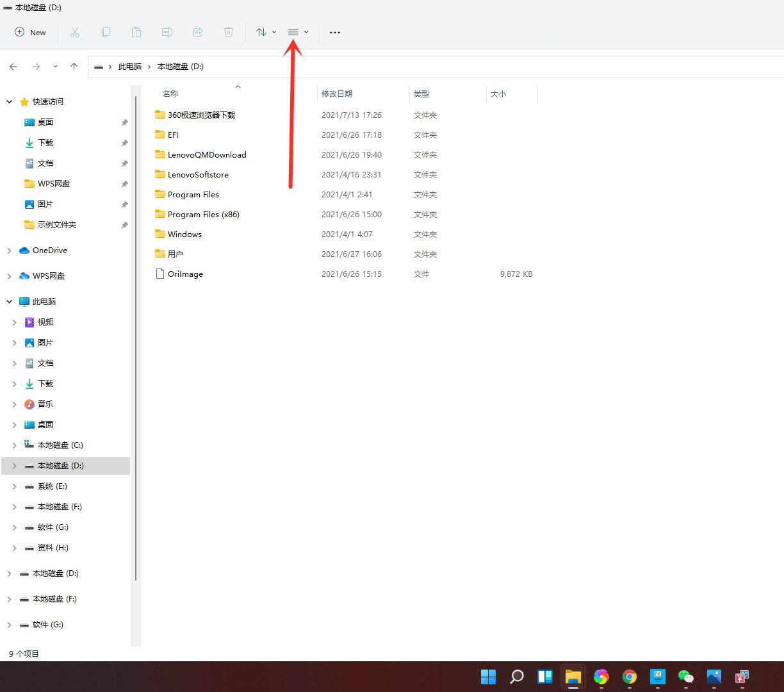This screenshot has height=692, width=784.
Task: Click the Delete trash icon
Action: (229, 32)
